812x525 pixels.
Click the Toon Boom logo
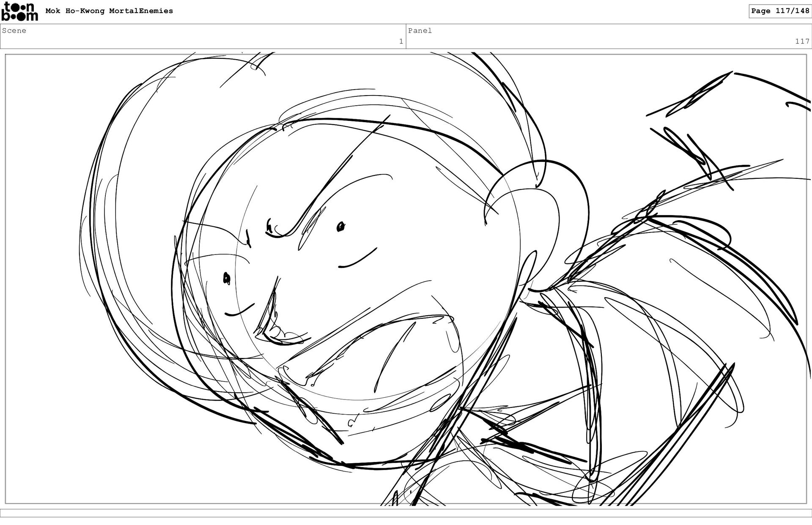point(19,11)
